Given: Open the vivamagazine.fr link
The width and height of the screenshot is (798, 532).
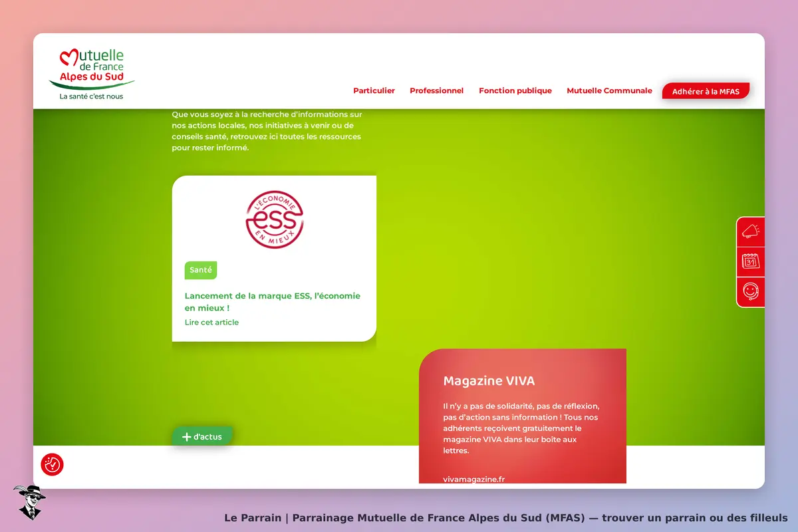Looking at the screenshot, I should tap(474, 479).
